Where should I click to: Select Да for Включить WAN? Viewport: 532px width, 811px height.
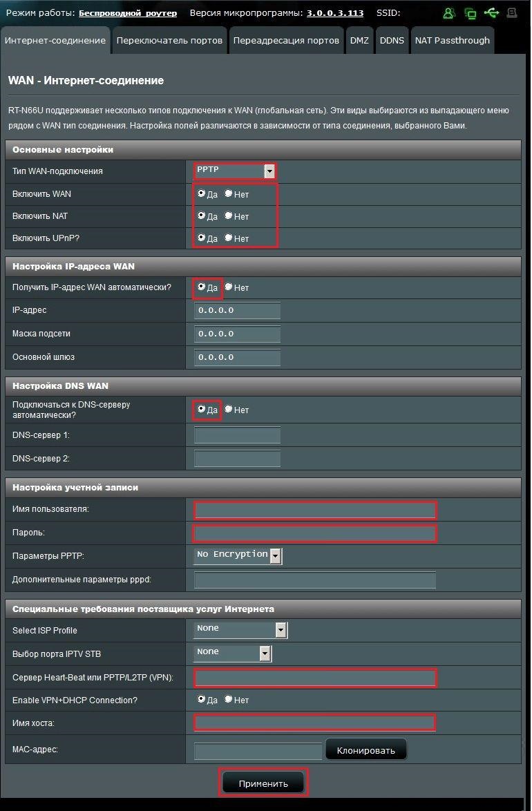[201, 194]
